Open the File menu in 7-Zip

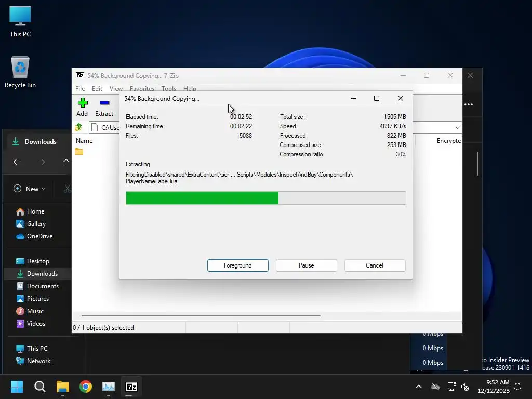coord(80,88)
